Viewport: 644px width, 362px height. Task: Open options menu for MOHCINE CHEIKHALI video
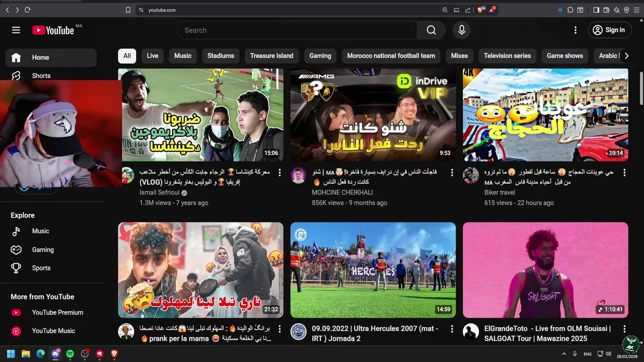point(452,172)
